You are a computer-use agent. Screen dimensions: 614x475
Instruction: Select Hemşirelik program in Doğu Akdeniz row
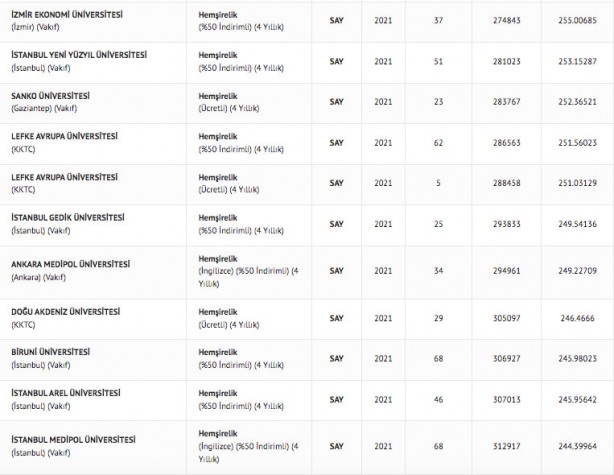(x=218, y=311)
